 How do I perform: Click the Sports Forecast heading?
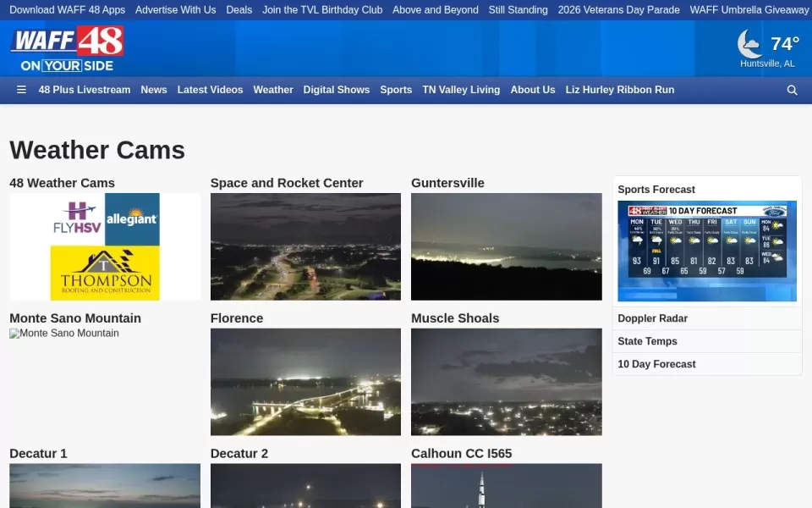(656, 190)
